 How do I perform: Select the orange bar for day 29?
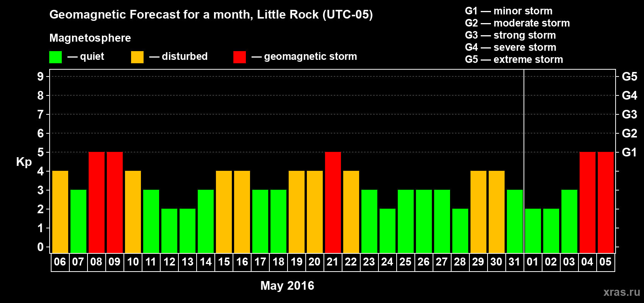coord(478,212)
